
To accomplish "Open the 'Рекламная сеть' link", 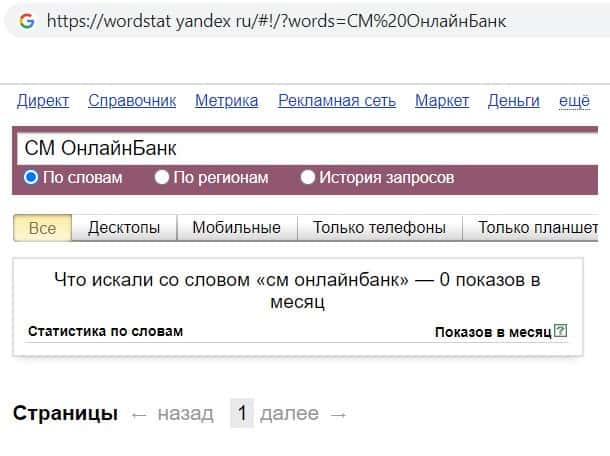I will point(337,100).
